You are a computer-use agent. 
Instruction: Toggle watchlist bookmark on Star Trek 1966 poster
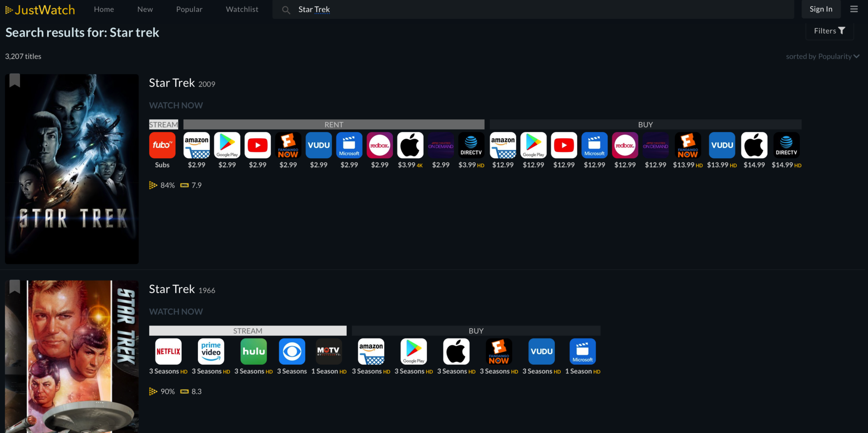click(x=15, y=287)
